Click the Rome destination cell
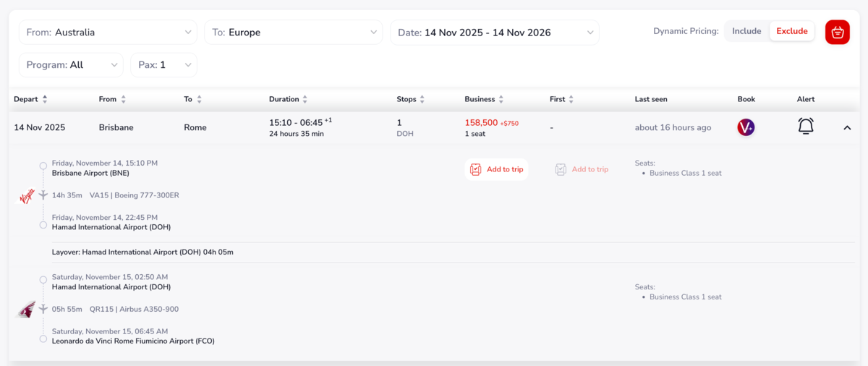This screenshot has height=366, width=868. (x=195, y=127)
